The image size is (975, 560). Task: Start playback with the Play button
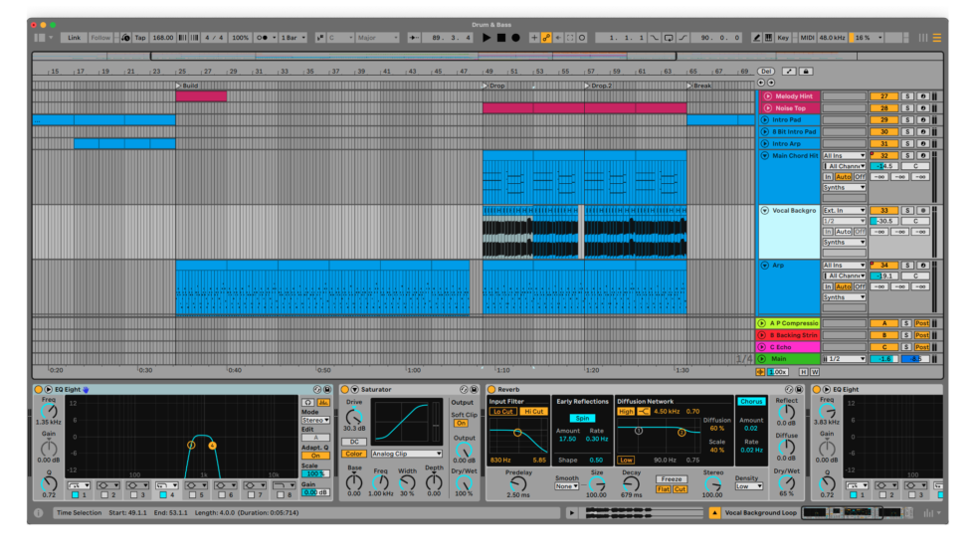click(487, 38)
